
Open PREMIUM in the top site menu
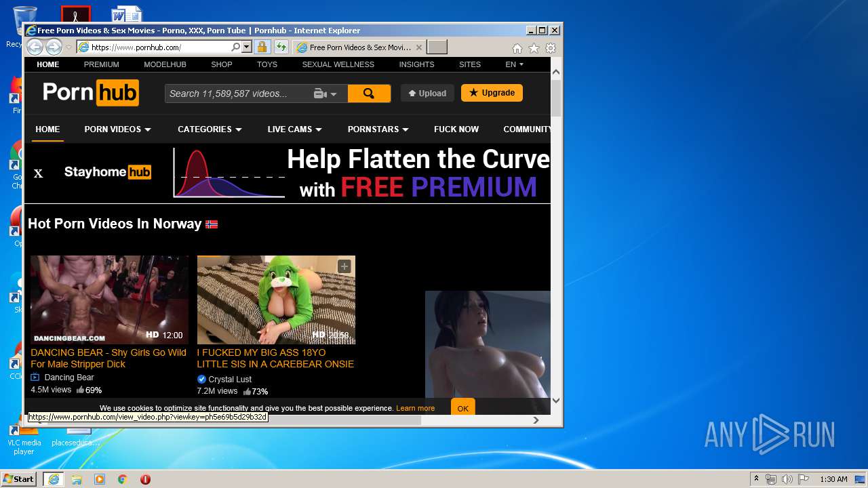[x=102, y=64]
